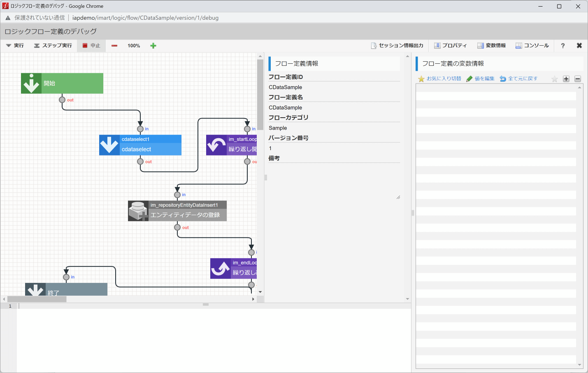Screen dimensions: 588x373
Task: Toggle the gray star in variable panel
Action: click(x=554, y=79)
